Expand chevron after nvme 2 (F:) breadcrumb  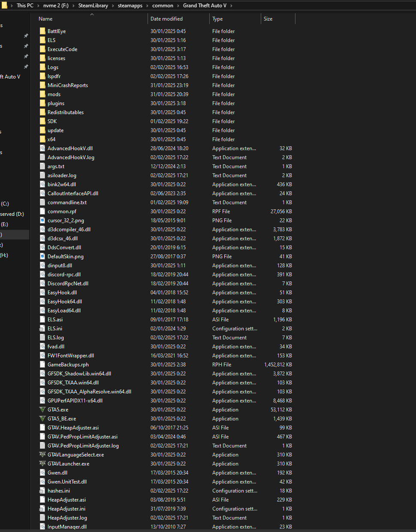(x=73, y=6)
